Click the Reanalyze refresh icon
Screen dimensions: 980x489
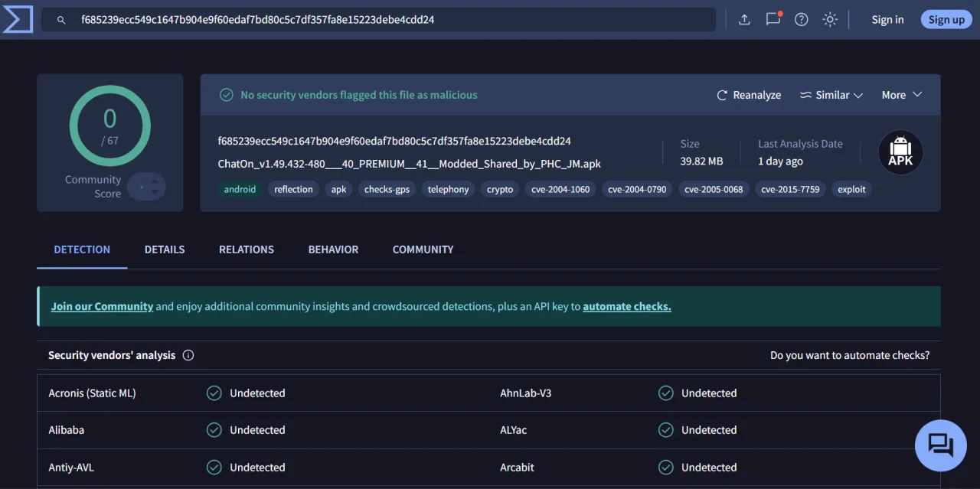(722, 96)
